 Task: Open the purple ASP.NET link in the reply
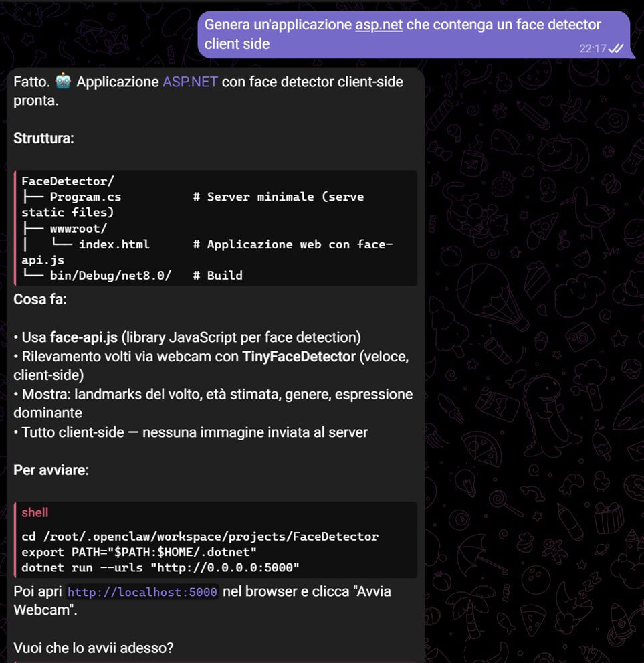(190, 82)
